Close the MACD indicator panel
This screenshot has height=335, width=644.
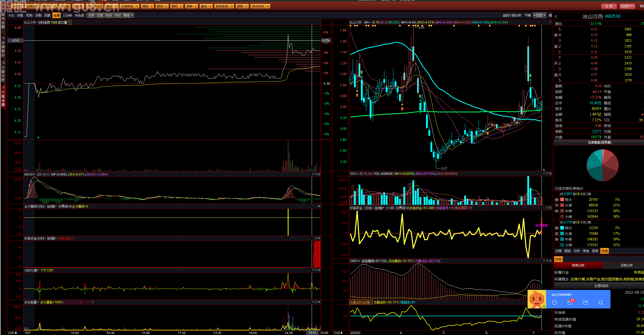click(319, 174)
